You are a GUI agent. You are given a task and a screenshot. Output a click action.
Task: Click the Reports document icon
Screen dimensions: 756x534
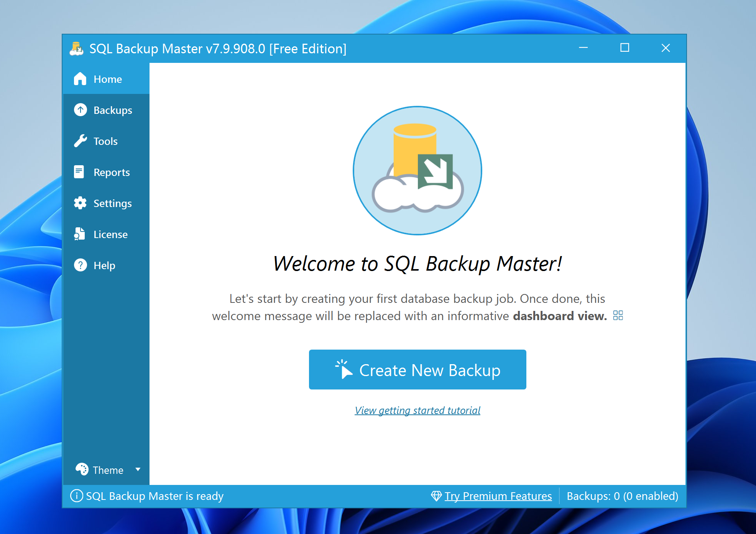[79, 172]
